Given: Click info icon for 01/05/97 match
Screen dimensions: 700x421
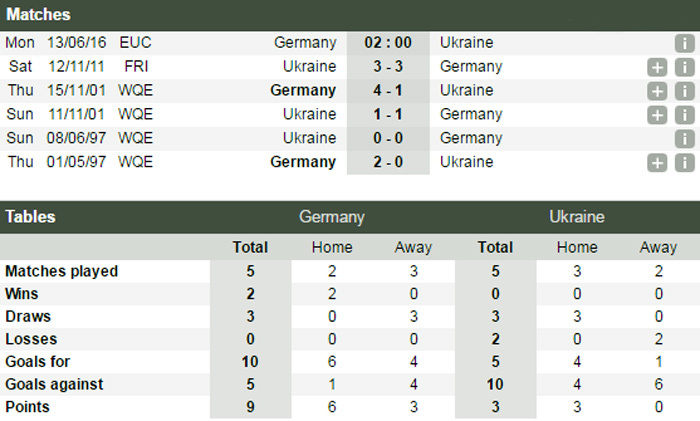Looking at the screenshot, I should (x=684, y=163).
